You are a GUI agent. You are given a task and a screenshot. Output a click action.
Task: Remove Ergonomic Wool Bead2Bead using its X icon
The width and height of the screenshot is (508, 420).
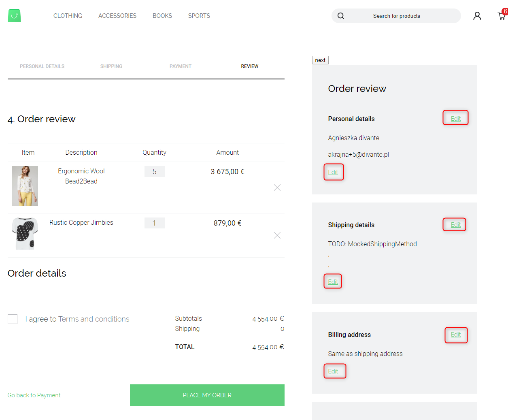[277, 187]
